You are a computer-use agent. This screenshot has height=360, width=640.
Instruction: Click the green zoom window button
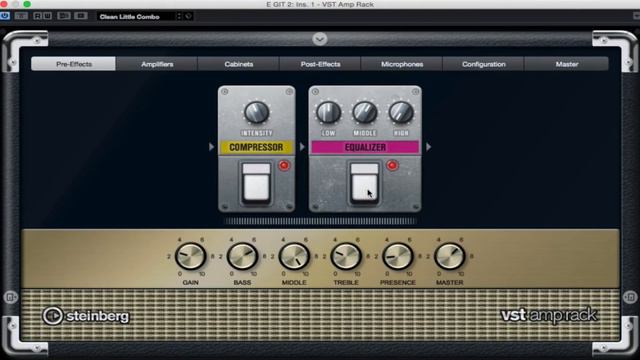27,4
